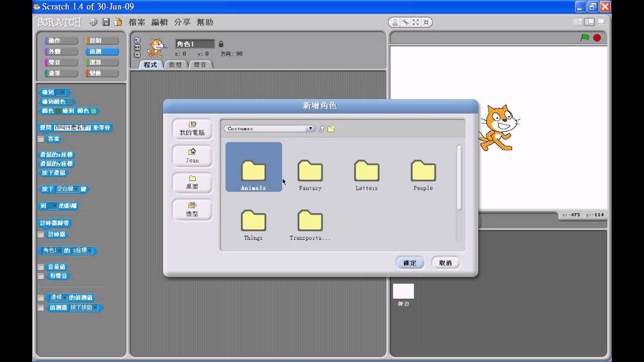Image resolution: width=644 pixels, height=362 pixels.
Task: Click the 取消 button
Action: (x=445, y=263)
